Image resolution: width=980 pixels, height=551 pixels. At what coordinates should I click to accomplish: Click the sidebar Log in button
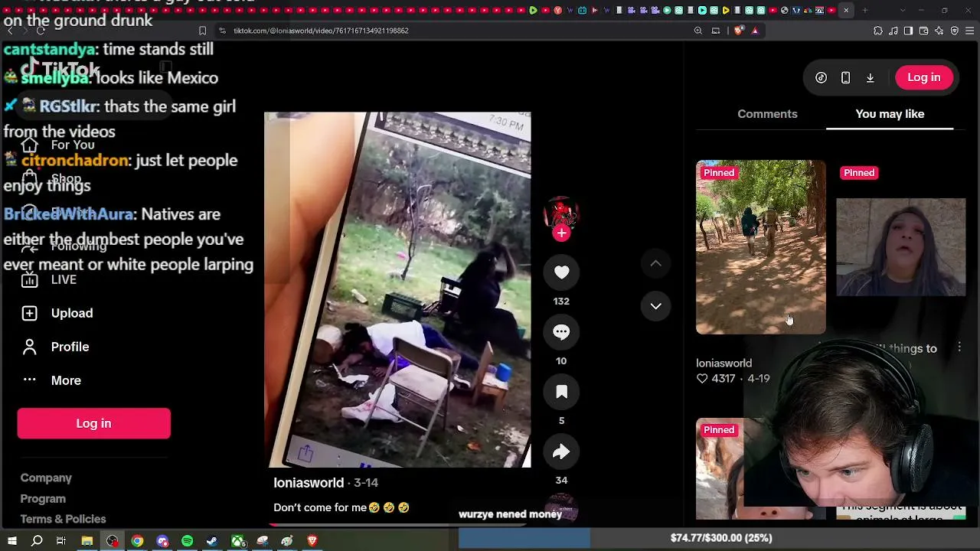[x=93, y=423]
